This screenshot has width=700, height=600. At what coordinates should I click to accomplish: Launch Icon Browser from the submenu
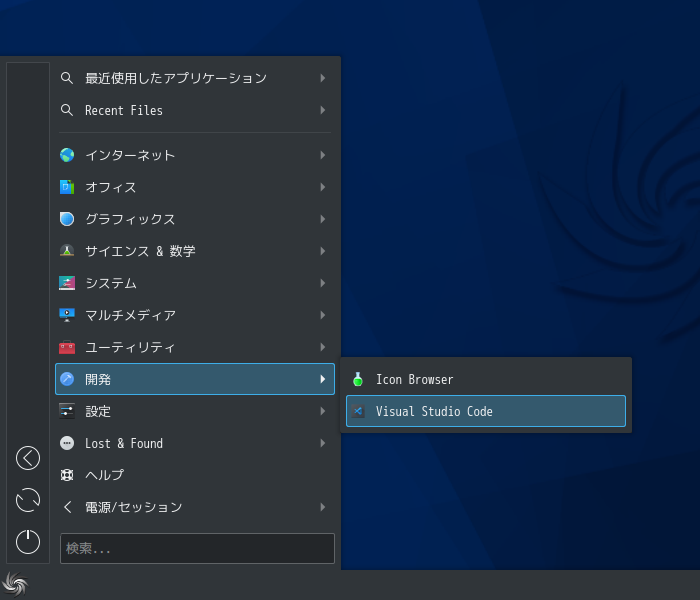click(486, 379)
